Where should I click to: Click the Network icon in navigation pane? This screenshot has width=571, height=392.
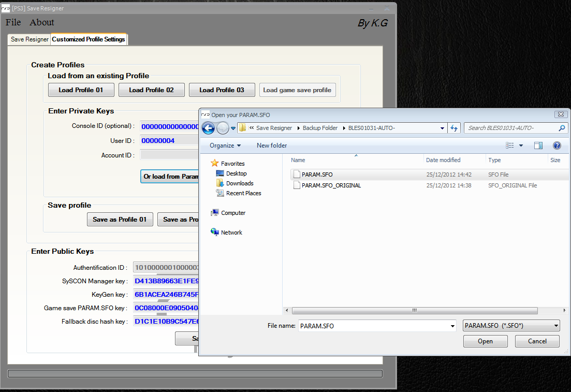point(215,232)
